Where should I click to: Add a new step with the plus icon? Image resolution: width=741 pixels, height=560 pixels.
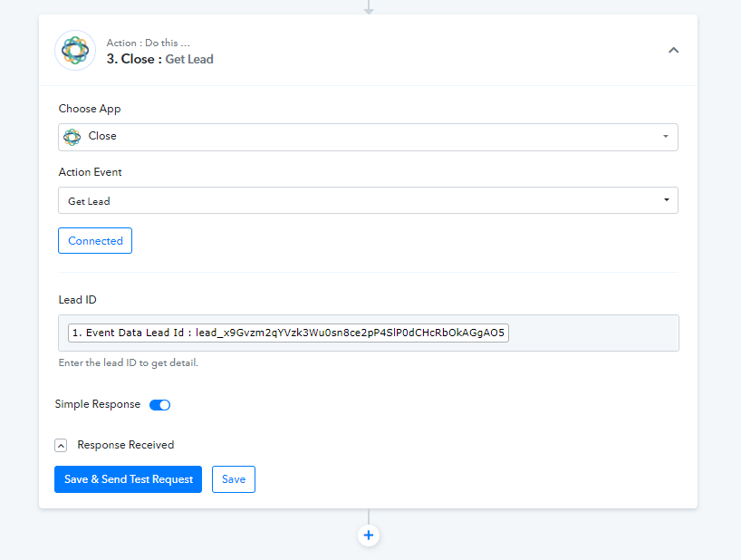tap(369, 536)
